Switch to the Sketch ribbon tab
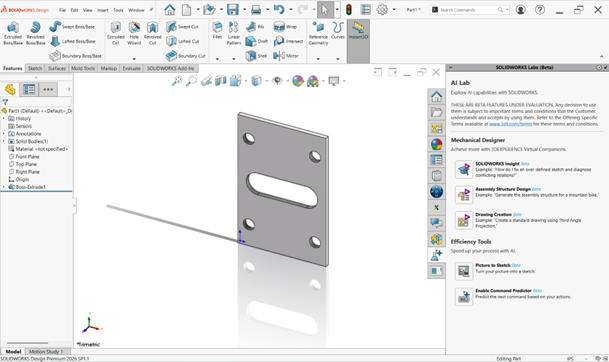 (x=35, y=68)
